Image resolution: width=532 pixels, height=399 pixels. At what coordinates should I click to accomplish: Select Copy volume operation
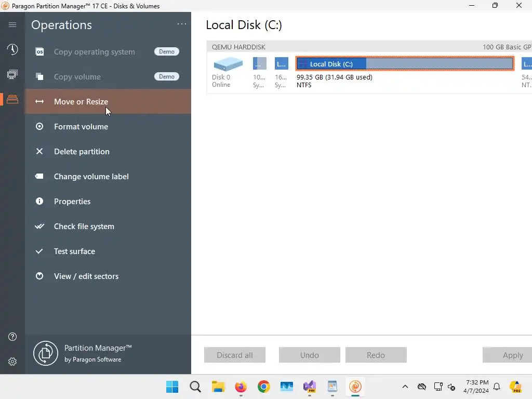[108, 77]
